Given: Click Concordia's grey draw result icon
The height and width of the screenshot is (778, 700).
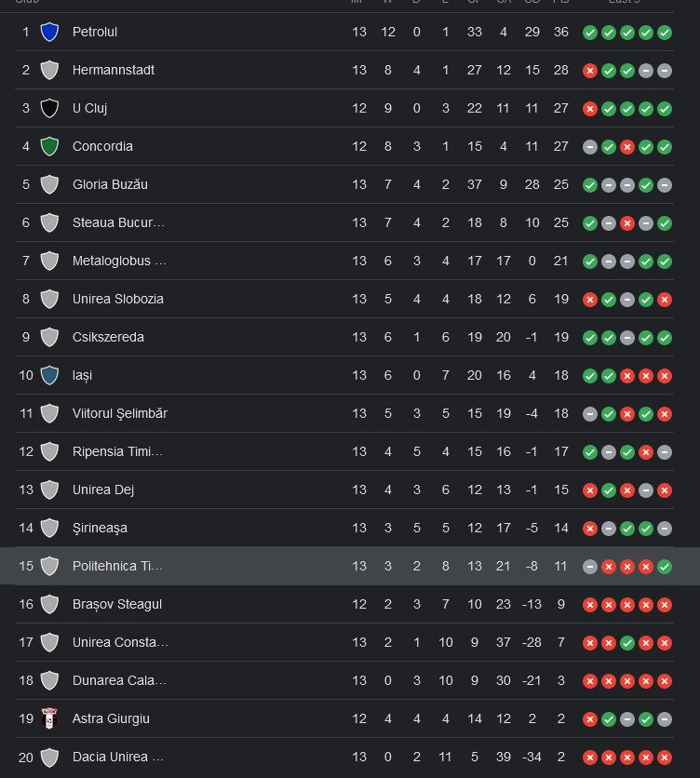Looking at the screenshot, I should click(590, 146).
